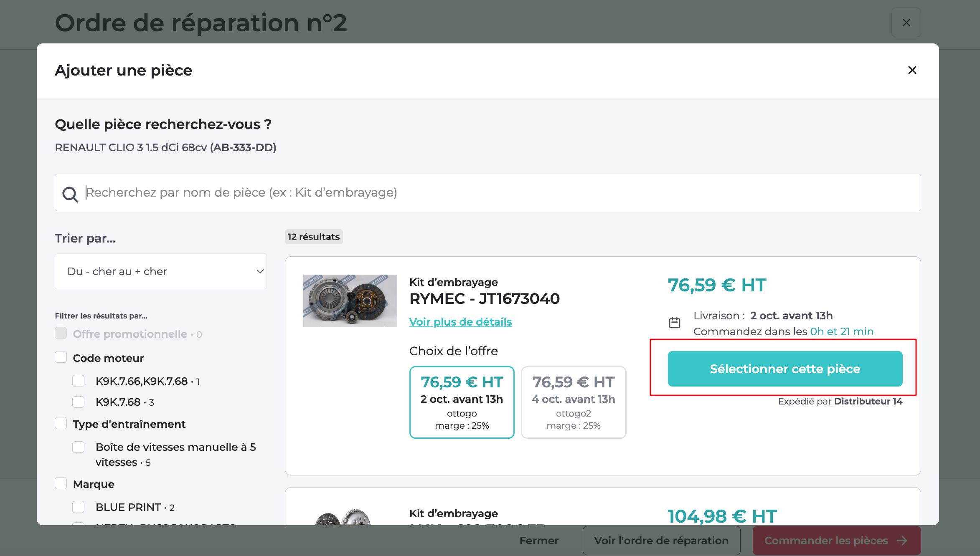Check the Marque filter checkbox
The image size is (980, 556).
[x=61, y=483]
